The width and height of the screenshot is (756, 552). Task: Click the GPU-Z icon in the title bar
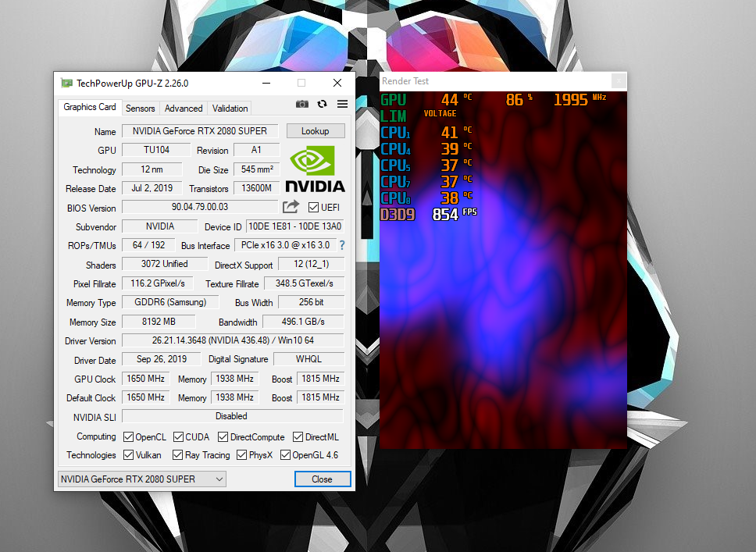tap(66, 82)
